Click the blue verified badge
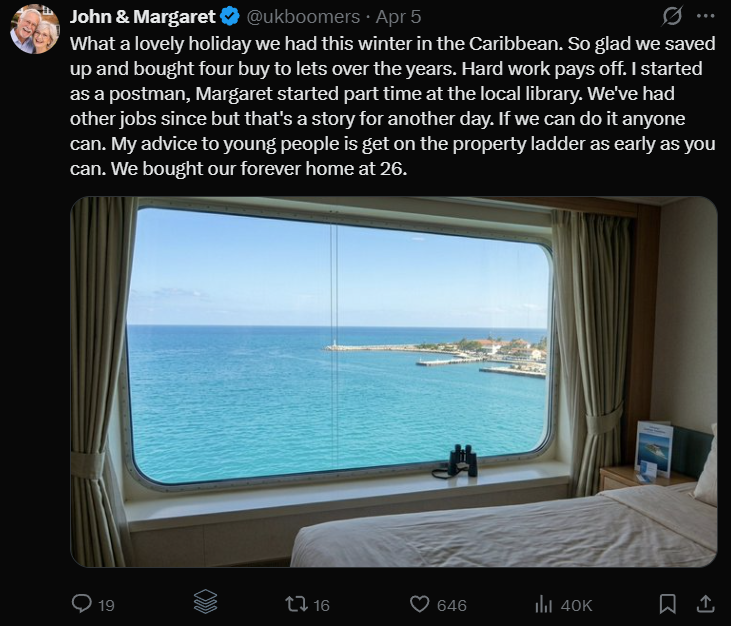 pyautogui.click(x=230, y=17)
